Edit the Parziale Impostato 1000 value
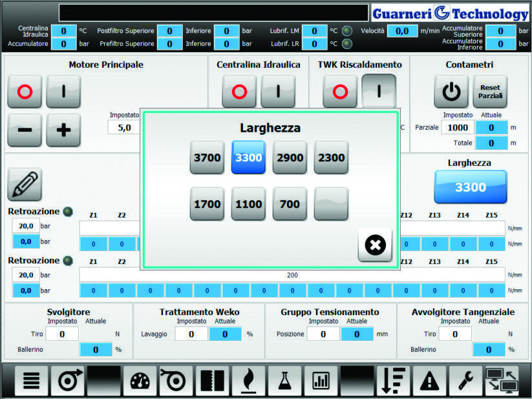 click(457, 127)
